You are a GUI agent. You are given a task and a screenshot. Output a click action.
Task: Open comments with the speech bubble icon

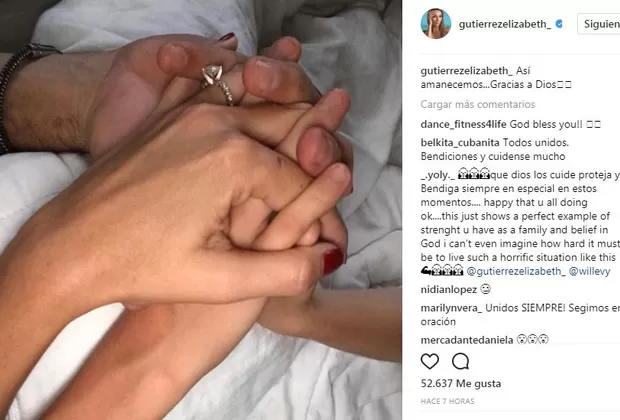[461, 361]
